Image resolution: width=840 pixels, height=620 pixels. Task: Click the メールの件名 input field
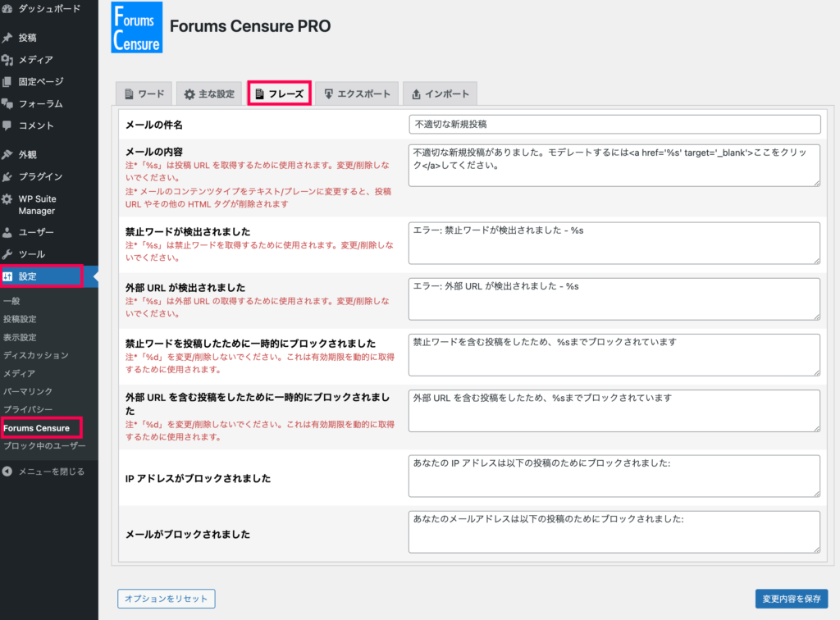point(614,124)
